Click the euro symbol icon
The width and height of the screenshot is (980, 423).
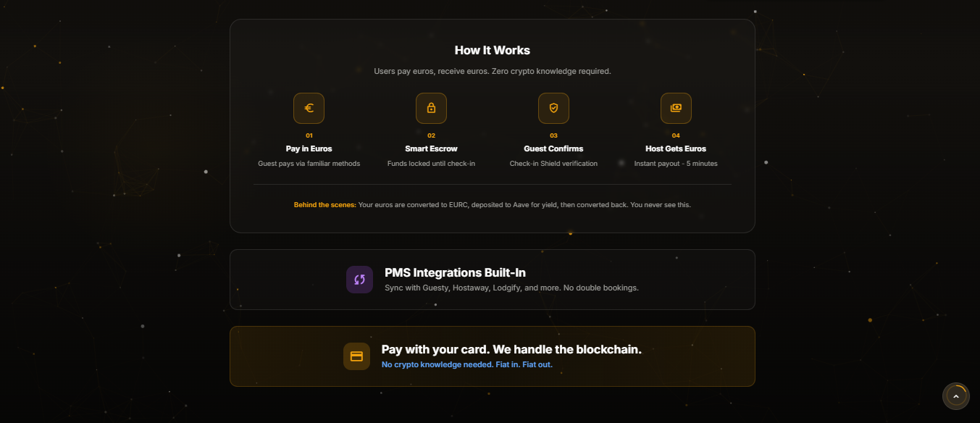point(309,108)
